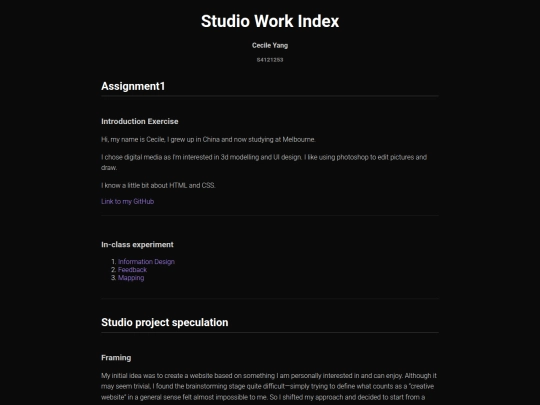
Task: Click the sentence 'Hi, my name is Cecile'
Action: [x=208, y=139]
